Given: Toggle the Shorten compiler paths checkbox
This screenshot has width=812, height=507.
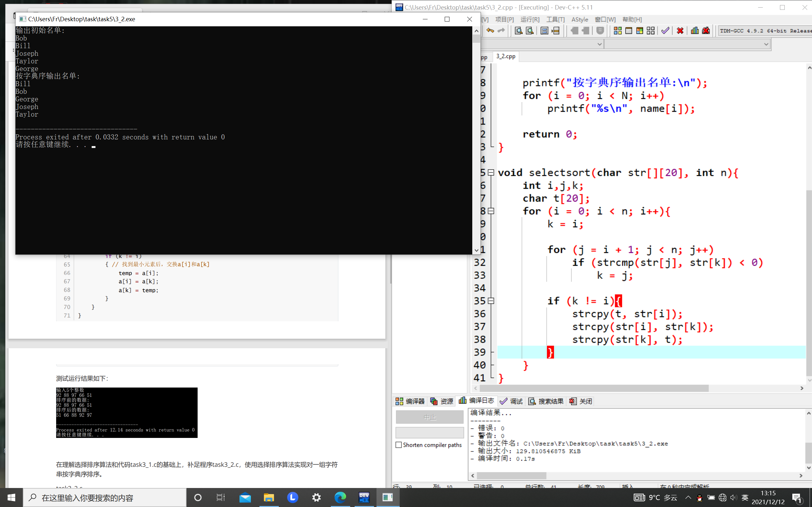Looking at the screenshot, I should coord(399,445).
